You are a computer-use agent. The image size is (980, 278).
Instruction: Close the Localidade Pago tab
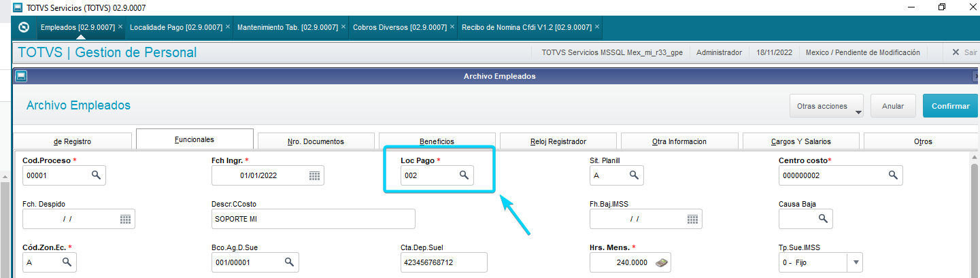point(227,27)
